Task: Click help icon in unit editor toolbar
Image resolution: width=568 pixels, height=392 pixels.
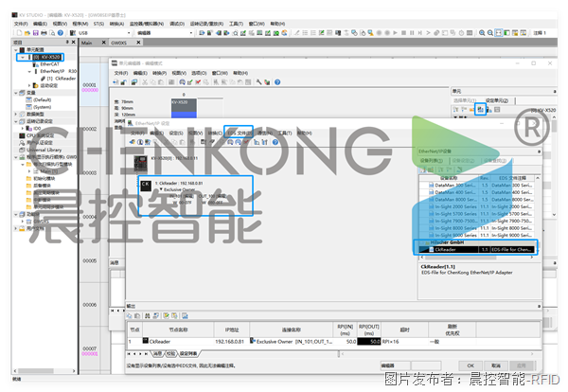Action: click(277, 82)
